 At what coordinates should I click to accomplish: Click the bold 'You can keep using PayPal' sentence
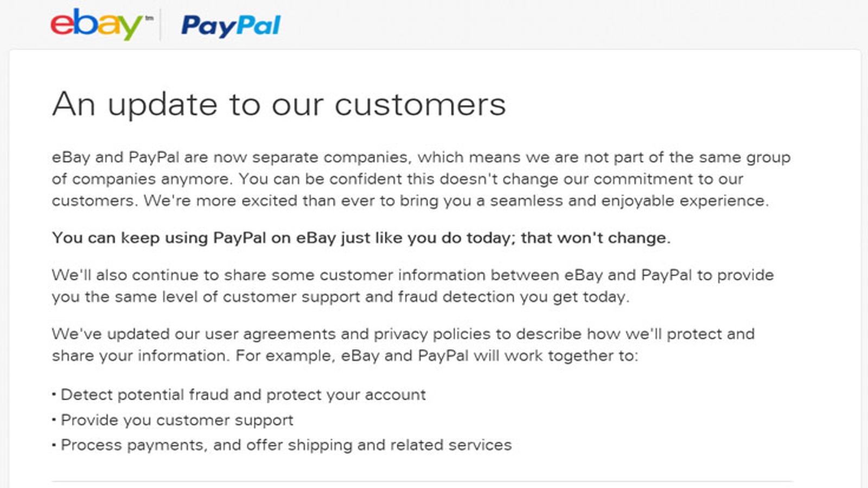click(361, 238)
